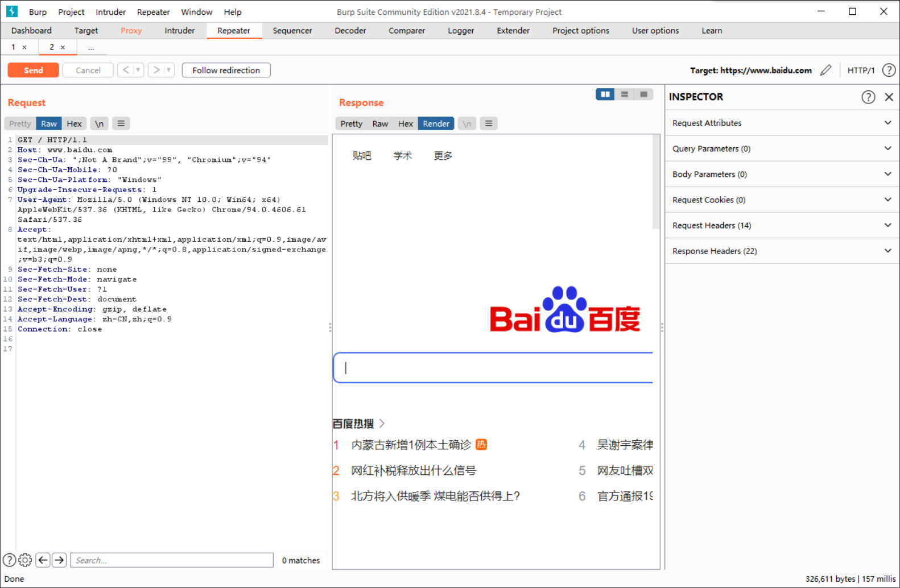
Task: Switch to the Dashboard tab
Action: [31, 31]
